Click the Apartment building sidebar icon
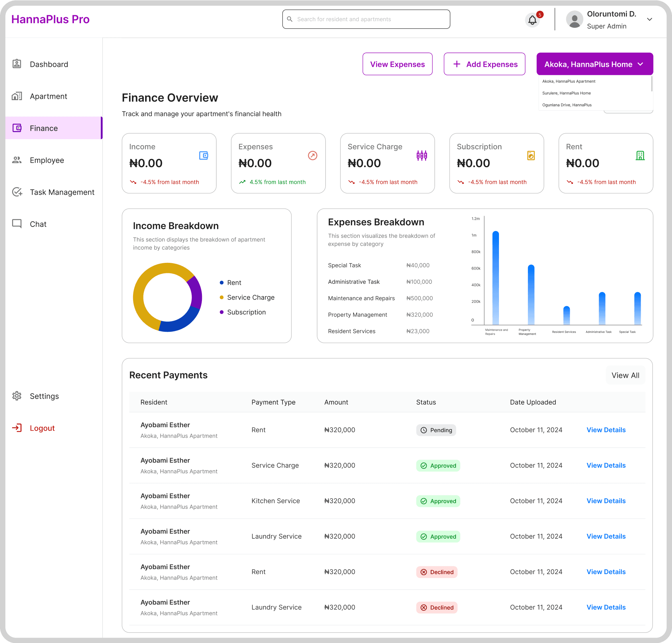The height and width of the screenshot is (643, 672). tap(17, 96)
